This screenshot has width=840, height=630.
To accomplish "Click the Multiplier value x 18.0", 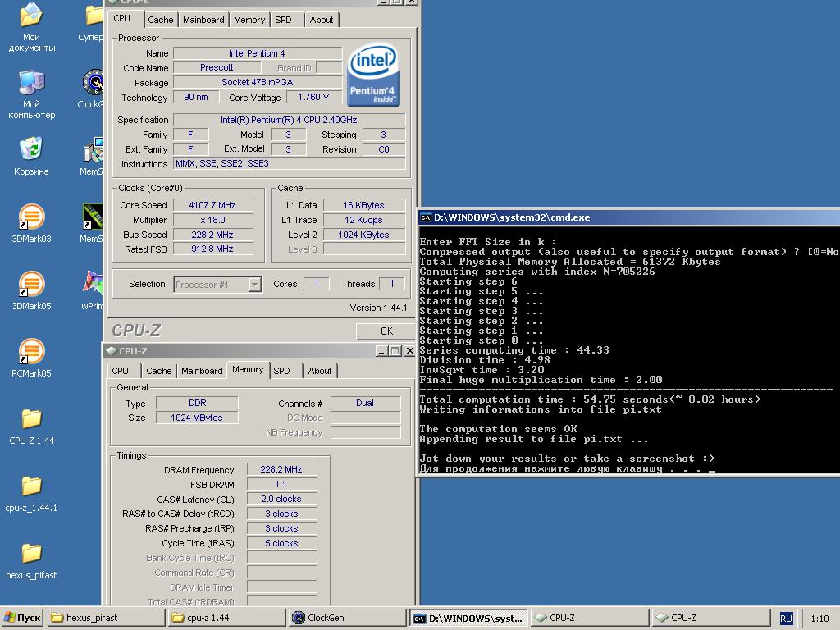I will pos(212,220).
